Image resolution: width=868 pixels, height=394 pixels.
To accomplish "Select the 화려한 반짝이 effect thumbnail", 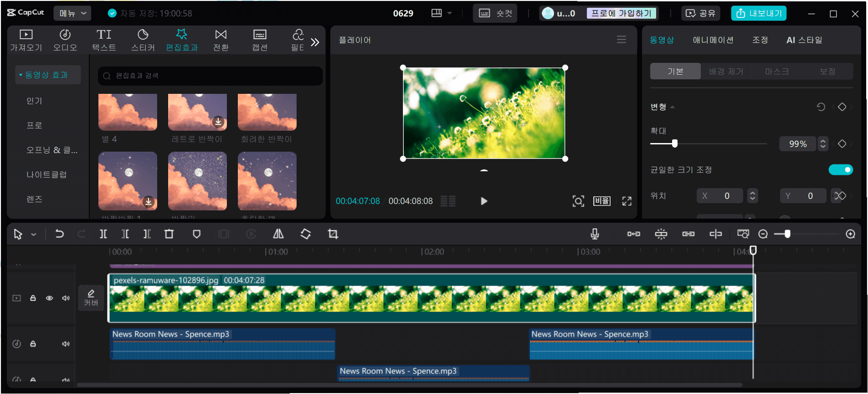I will tap(267, 112).
